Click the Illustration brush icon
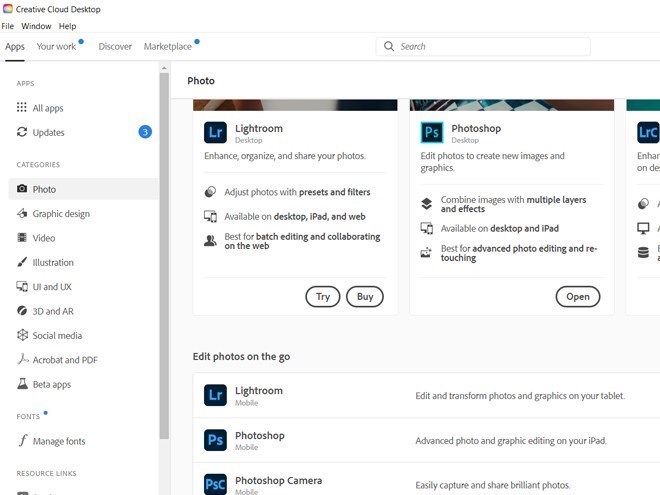Viewport: 660px width, 495px height. pos(22,262)
